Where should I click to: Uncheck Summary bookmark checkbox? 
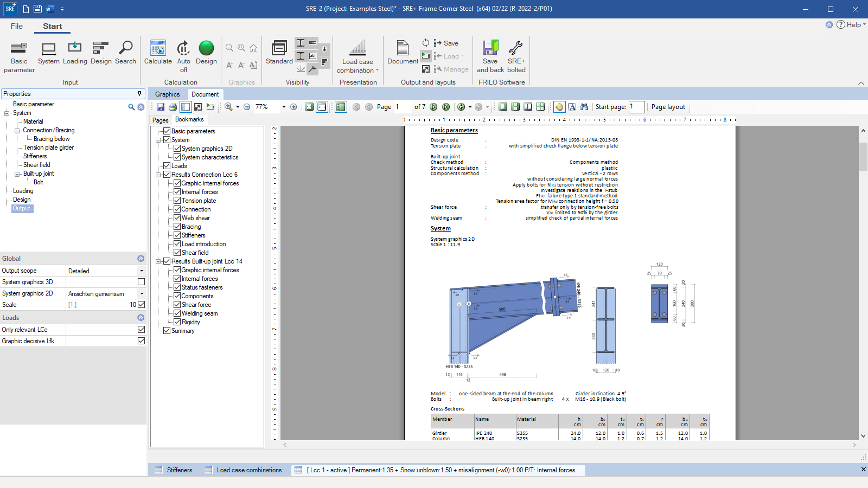point(167,331)
